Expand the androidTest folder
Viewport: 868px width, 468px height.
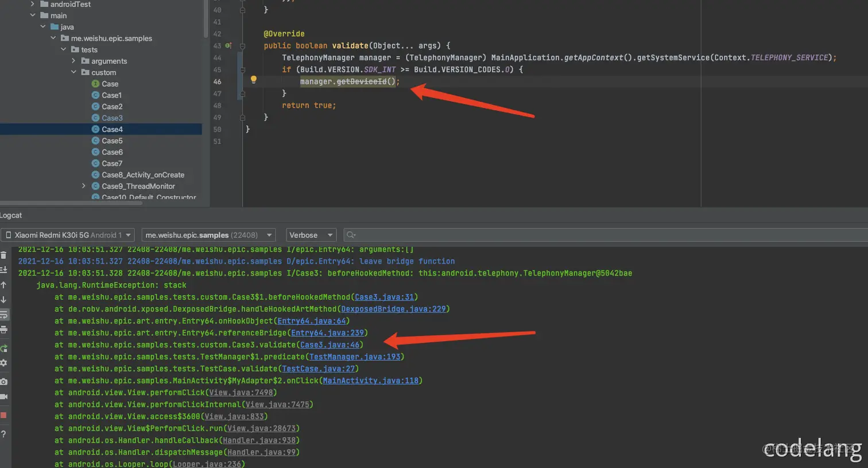33,4
